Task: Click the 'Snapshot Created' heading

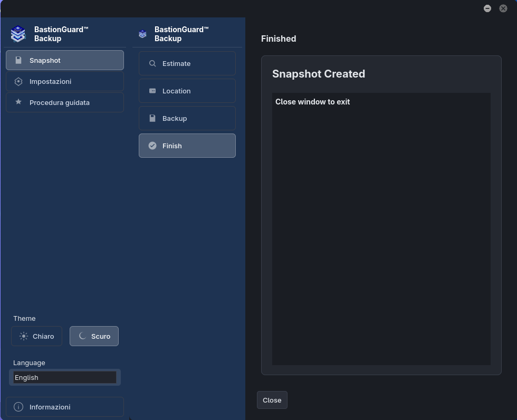Action: tap(319, 74)
